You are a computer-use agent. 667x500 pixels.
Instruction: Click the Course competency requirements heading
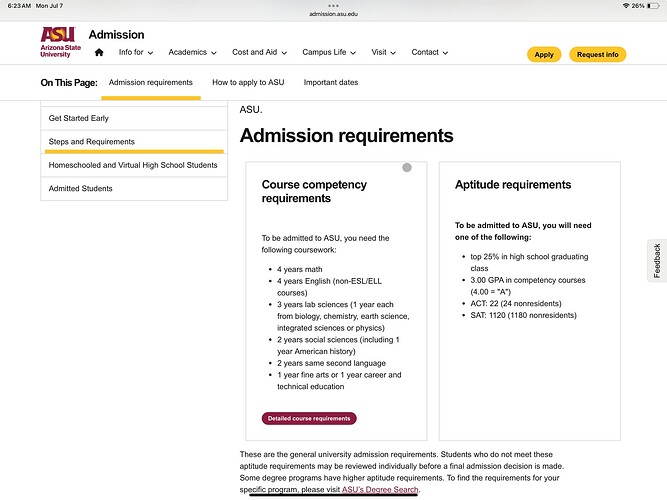pos(314,191)
